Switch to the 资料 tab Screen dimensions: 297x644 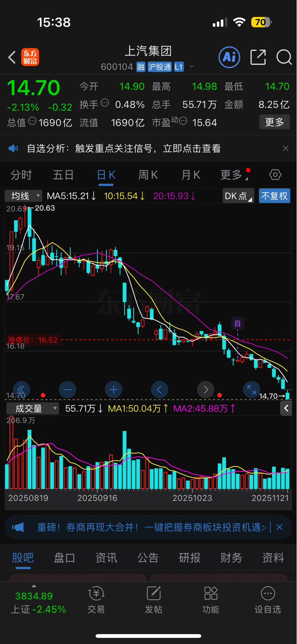273,558
